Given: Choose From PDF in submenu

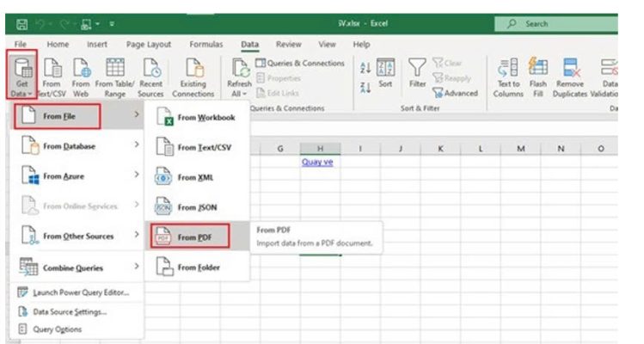Looking at the screenshot, I should click(197, 237).
